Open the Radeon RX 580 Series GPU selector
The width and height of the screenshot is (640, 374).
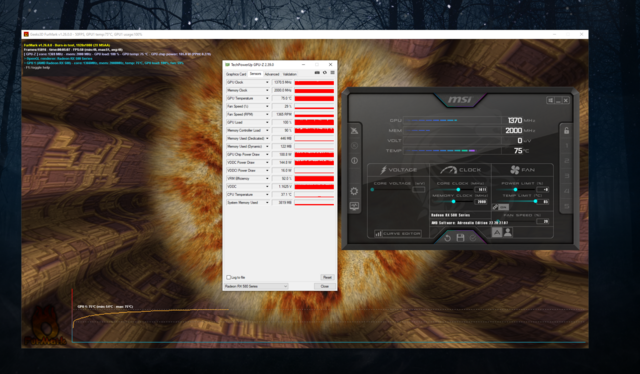(256, 286)
